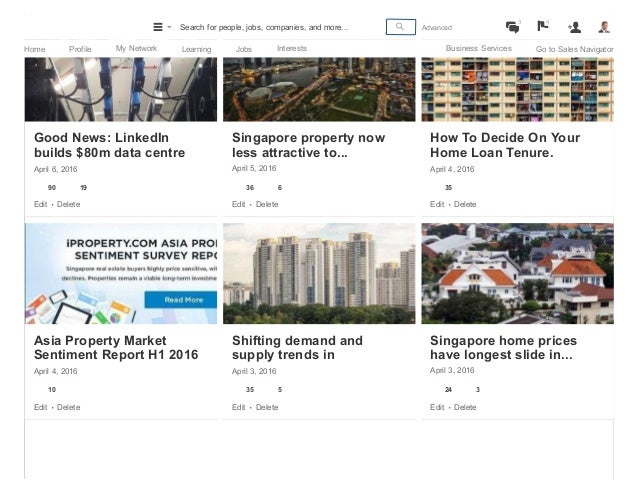Click the 90 count on data centre post
Screen dimensions: 638x493
click(x=52, y=188)
